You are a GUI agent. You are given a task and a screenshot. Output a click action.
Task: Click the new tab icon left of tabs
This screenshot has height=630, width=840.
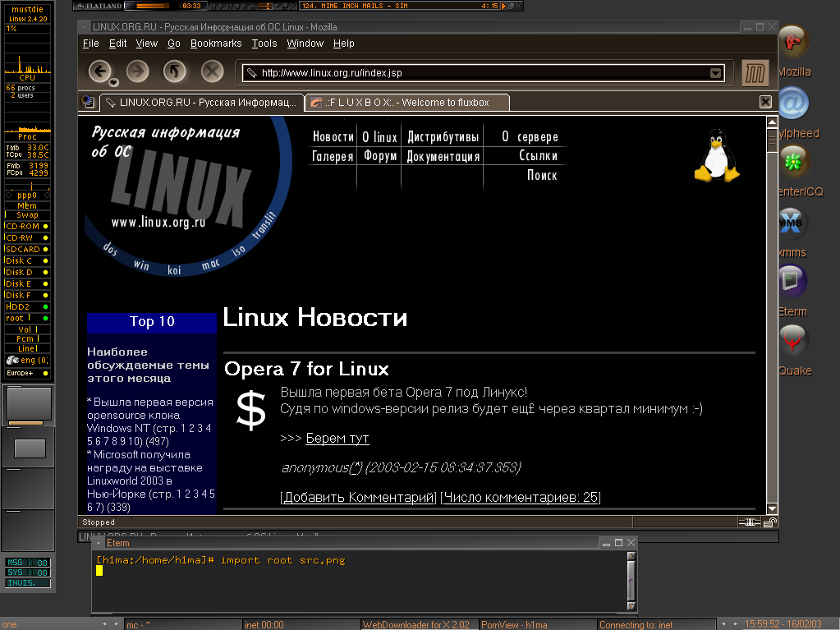88,102
